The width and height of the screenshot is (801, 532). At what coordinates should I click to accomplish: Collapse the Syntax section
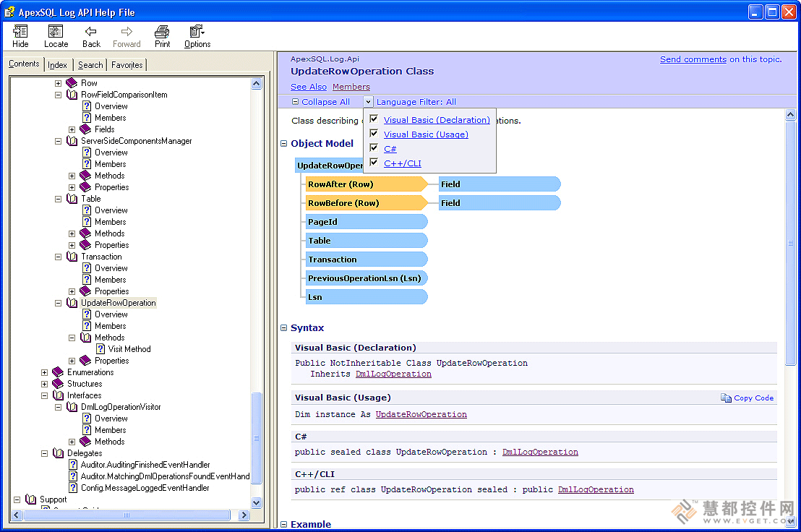coord(284,327)
